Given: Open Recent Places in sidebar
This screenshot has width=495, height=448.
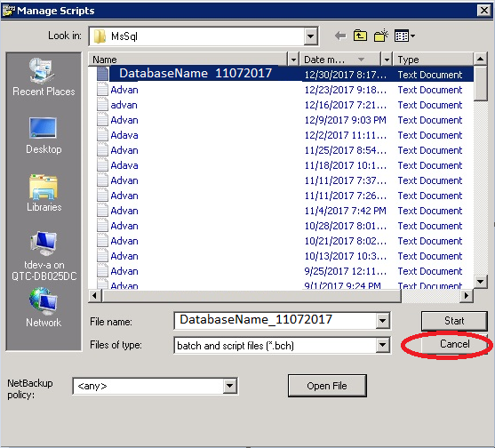Looking at the screenshot, I should pos(44,77).
